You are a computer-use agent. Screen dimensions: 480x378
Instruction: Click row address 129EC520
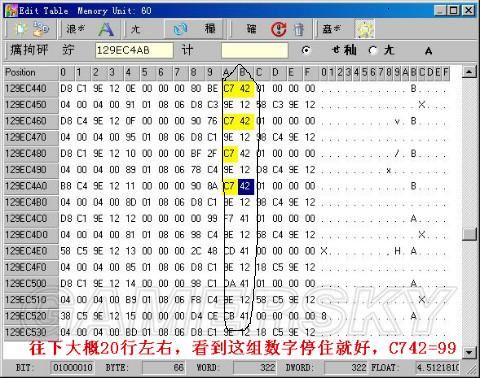[x=31, y=316]
